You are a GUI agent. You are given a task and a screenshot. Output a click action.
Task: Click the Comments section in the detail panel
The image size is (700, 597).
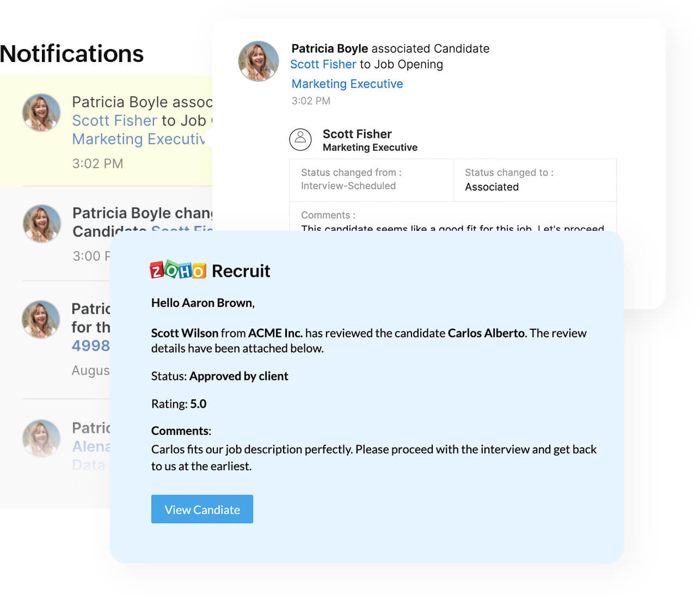click(x=452, y=218)
